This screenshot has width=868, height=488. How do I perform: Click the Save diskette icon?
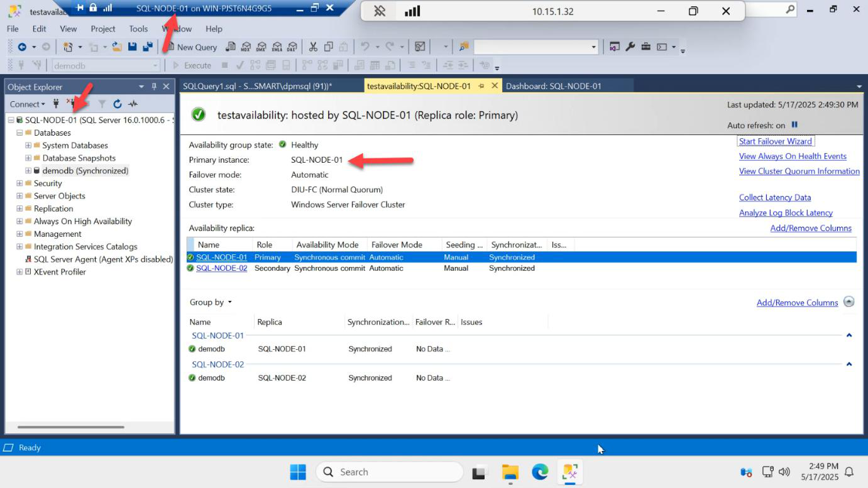click(x=133, y=47)
